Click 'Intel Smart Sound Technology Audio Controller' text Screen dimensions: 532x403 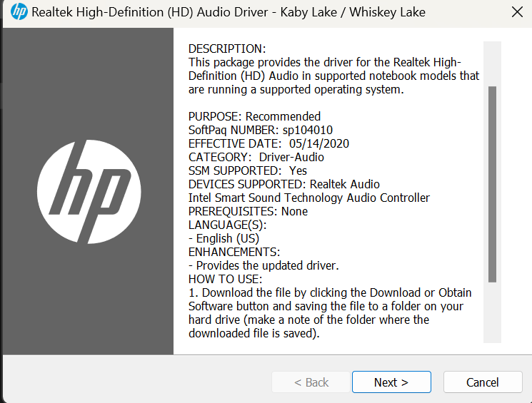click(x=309, y=198)
